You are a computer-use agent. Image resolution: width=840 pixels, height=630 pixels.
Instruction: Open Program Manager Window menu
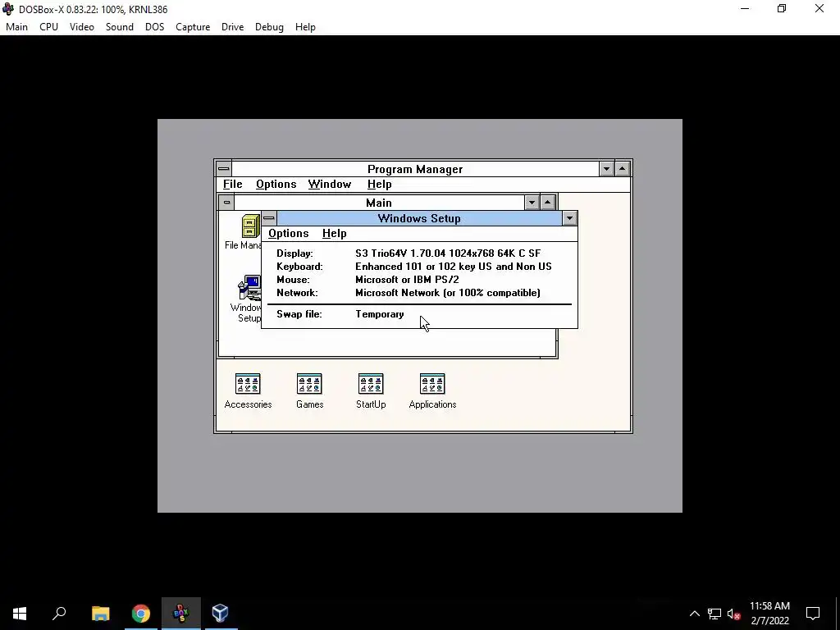(330, 185)
